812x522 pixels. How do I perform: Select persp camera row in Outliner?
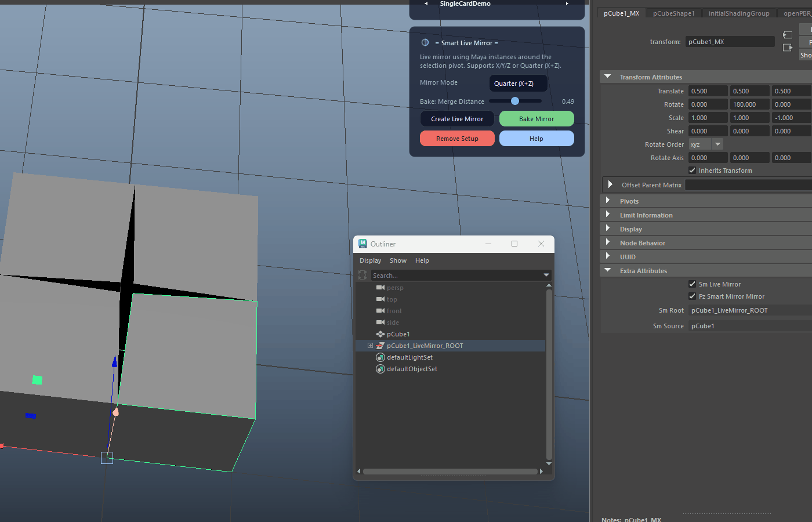pyautogui.click(x=451, y=288)
